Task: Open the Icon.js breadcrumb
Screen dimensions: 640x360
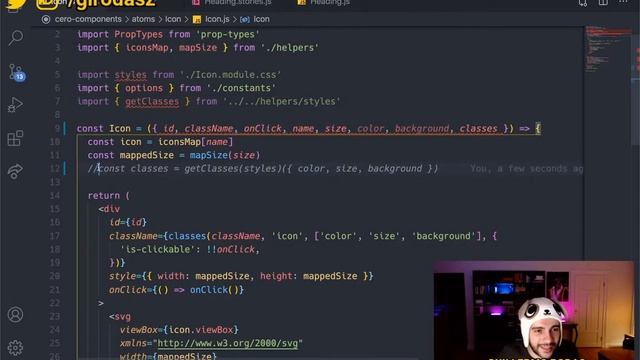Action: [217, 19]
